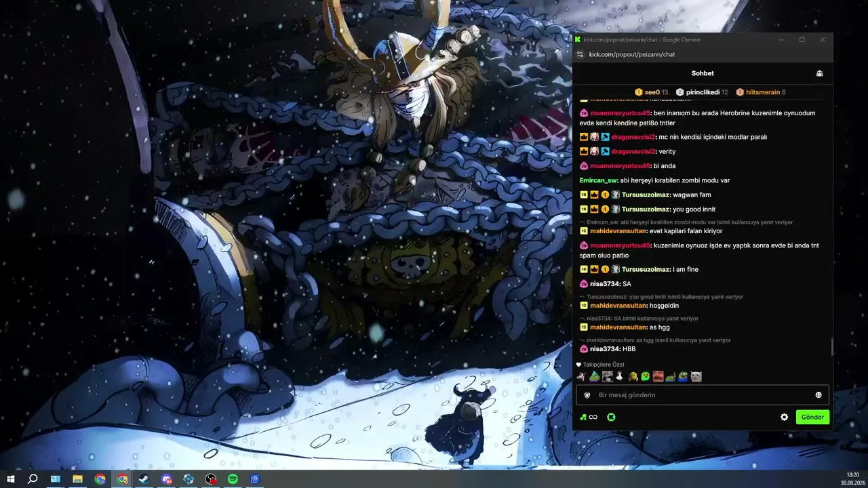Image resolution: width=868 pixels, height=488 pixels.
Task: Click leaderboard name xee0
Action: coord(652,92)
